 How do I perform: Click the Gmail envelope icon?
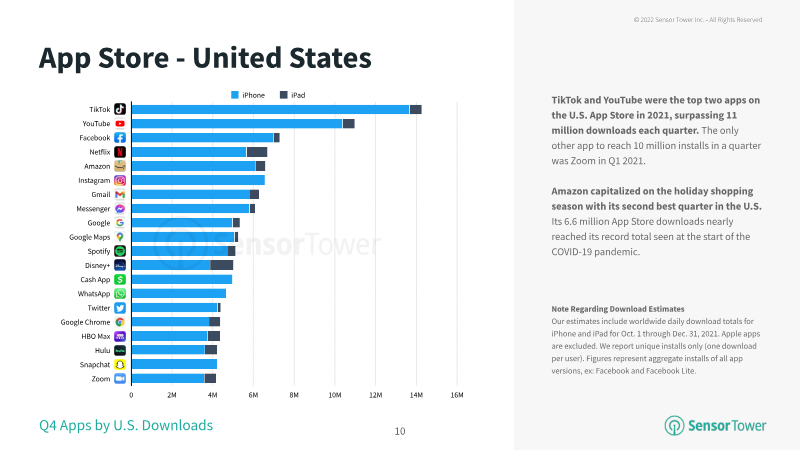pyautogui.click(x=120, y=194)
